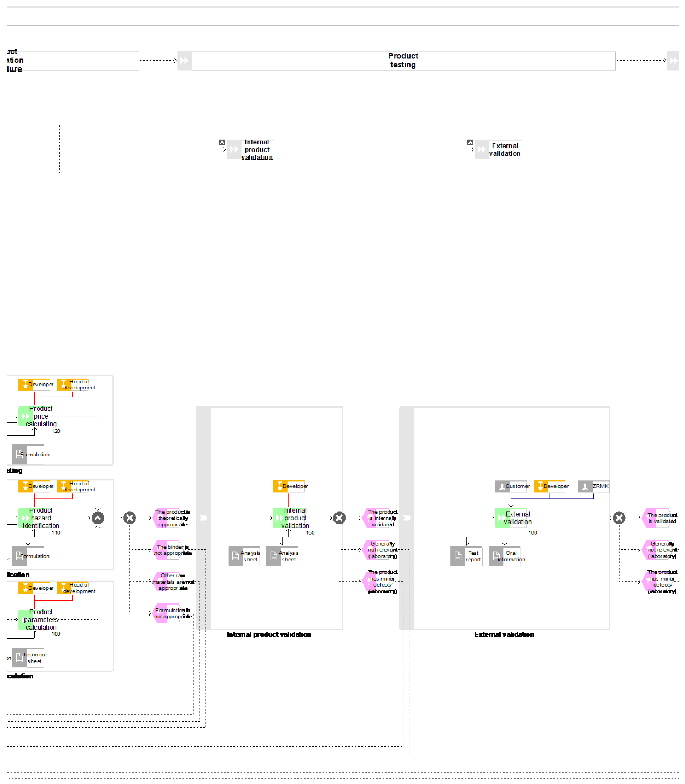Image resolution: width=685 pixels, height=784 pixels.
Task: Select the Technical sheet document object
Action: click(x=28, y=658)
